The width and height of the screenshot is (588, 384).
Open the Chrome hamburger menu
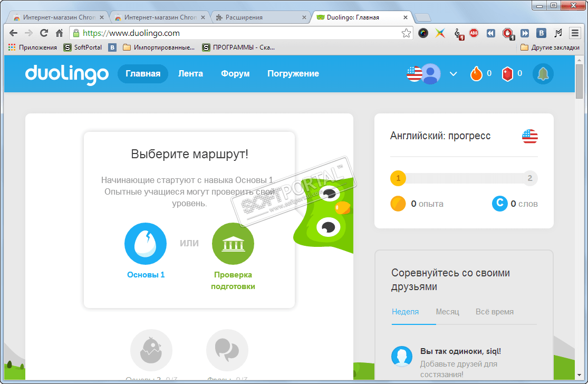point(575,33)
